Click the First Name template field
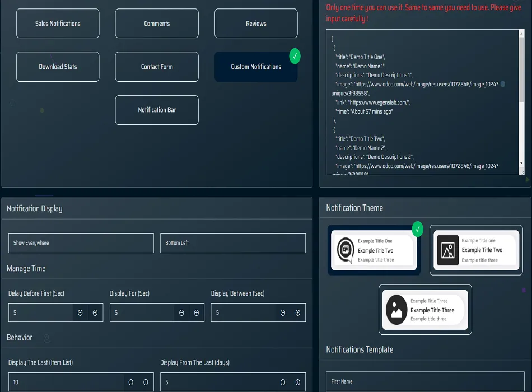The height and width of the screenshot is (392, 532). tap(425, 381)
